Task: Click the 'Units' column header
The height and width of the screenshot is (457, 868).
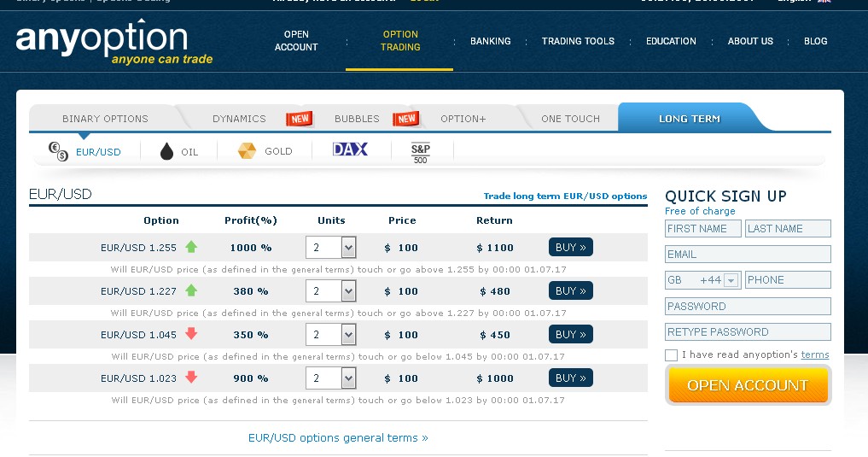Action: 331,220
